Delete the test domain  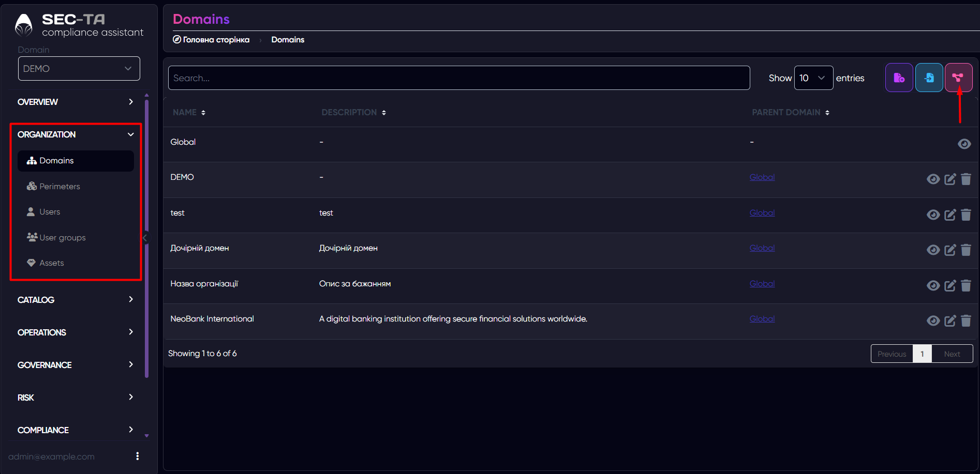966,215
